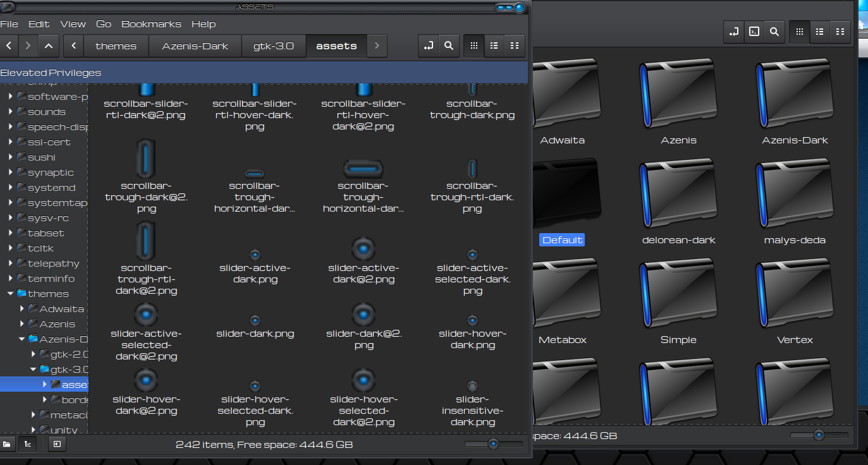This screenshot has width=868, height=465.
Task: Select the slider-dark.png file thumbnail
Action: pyautogui.click(x=255, y=320)
